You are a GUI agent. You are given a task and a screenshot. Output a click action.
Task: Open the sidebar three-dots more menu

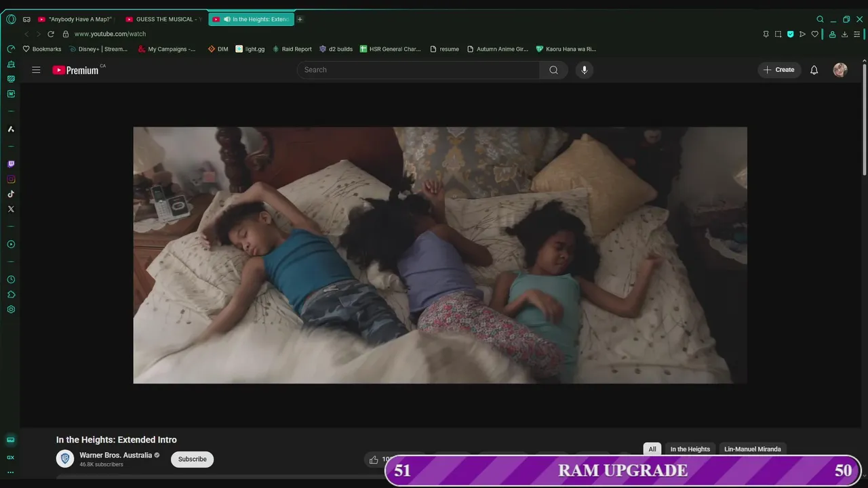coord(10,472)
